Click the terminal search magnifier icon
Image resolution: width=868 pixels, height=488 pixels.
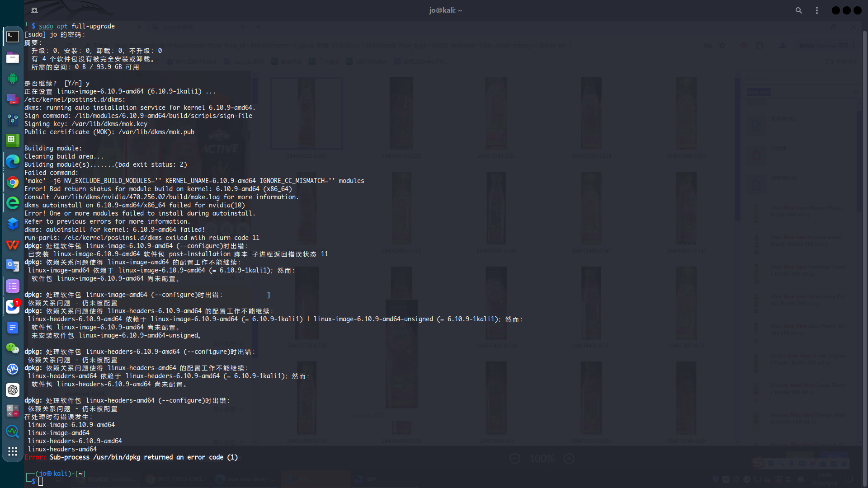click(799, 10)
